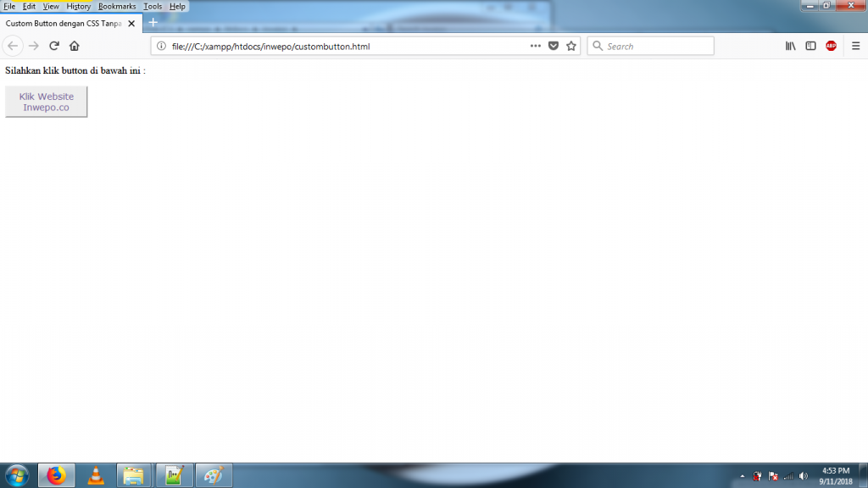Open the Library icon

point(791,46)
